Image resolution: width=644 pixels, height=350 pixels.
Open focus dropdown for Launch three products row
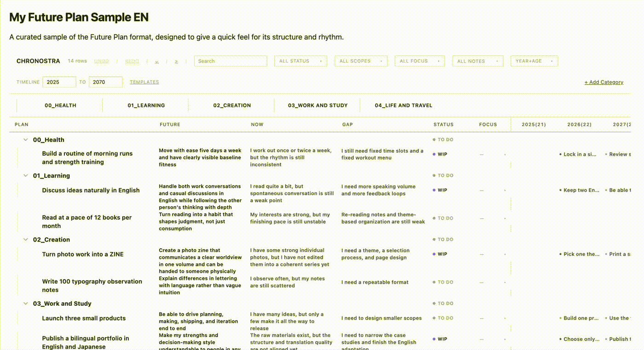[x=492, y=318]
